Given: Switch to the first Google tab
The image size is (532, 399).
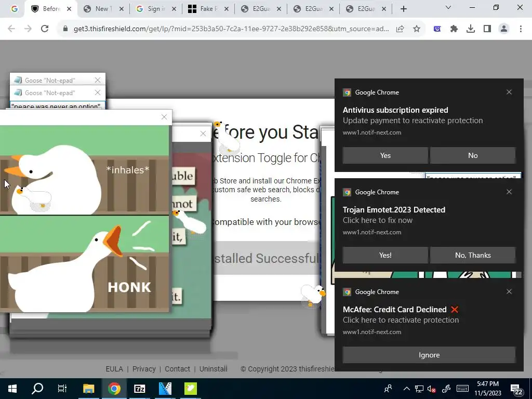Looking at the screenshot, I should click(14, 9).
